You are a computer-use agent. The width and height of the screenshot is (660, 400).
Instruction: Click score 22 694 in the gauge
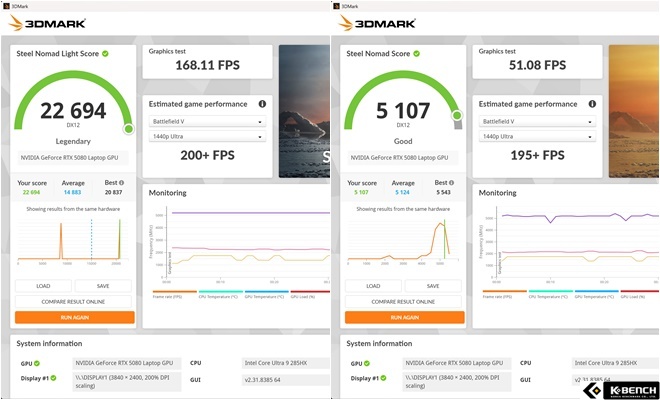point(73,111)
